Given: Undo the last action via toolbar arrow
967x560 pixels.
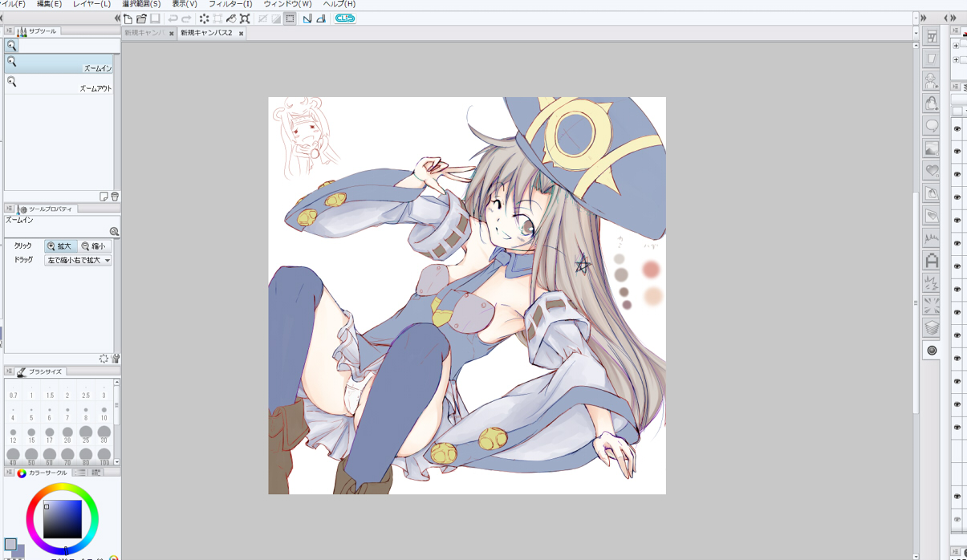Looking at the screenshot, I should tap(173, 18).
